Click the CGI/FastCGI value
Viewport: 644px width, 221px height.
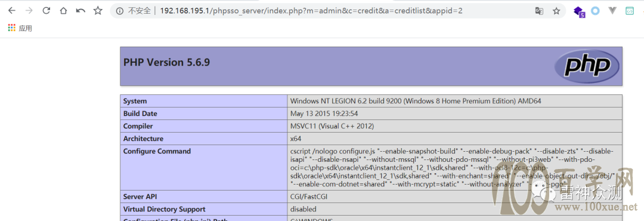pos(309,197)
